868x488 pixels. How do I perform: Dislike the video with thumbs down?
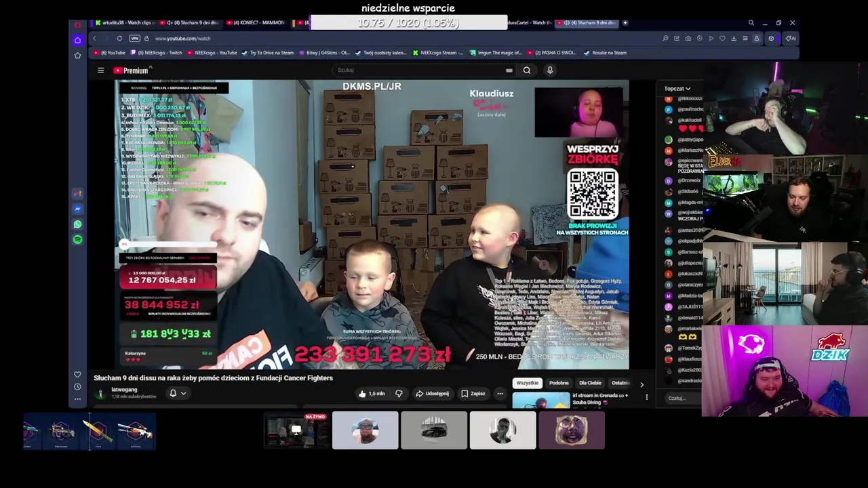coord(399,394)
